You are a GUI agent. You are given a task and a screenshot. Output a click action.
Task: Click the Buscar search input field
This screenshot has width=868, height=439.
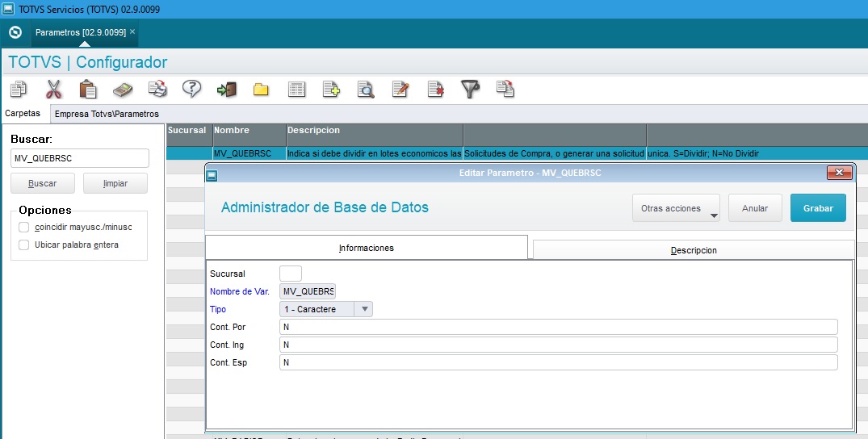coord(80,158)
